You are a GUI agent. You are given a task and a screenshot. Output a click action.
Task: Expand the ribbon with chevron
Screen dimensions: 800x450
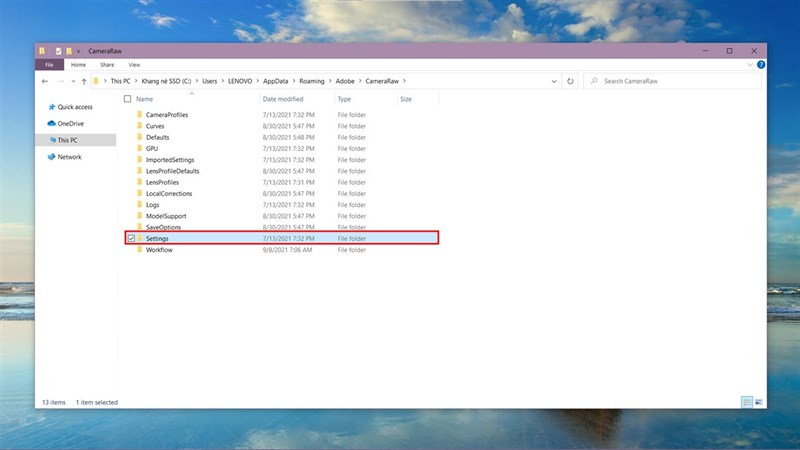coord(750,65)
